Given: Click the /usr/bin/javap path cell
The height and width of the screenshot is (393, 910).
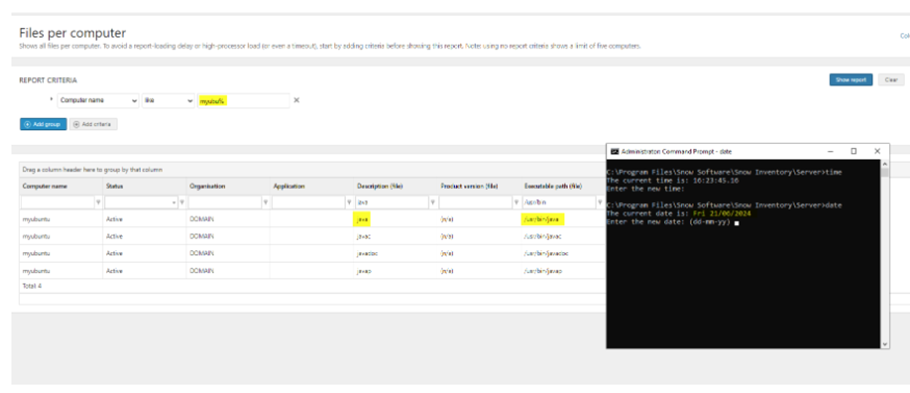Looking at the screenshot, I should pyautogui.click(x=543, y=271).
